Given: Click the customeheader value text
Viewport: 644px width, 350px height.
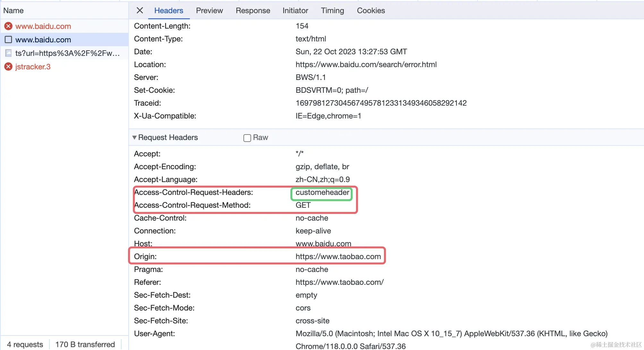Looking at the screenshot, I should click(322, 192).
